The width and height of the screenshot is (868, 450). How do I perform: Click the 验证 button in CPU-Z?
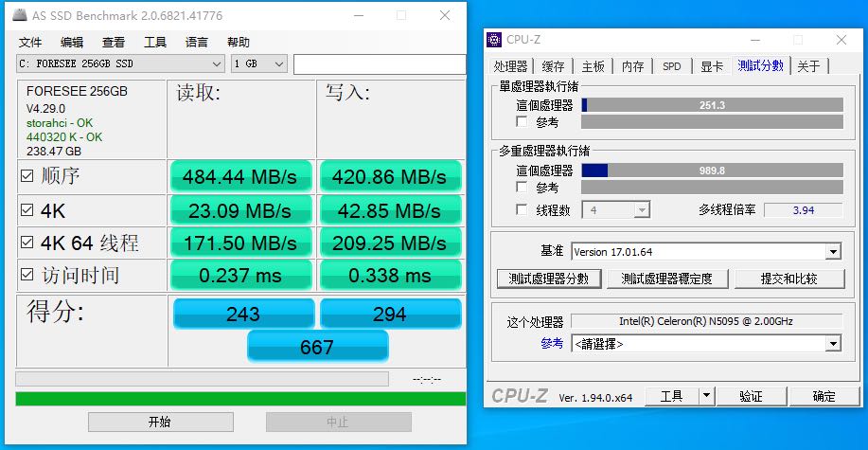click(752, 396)
